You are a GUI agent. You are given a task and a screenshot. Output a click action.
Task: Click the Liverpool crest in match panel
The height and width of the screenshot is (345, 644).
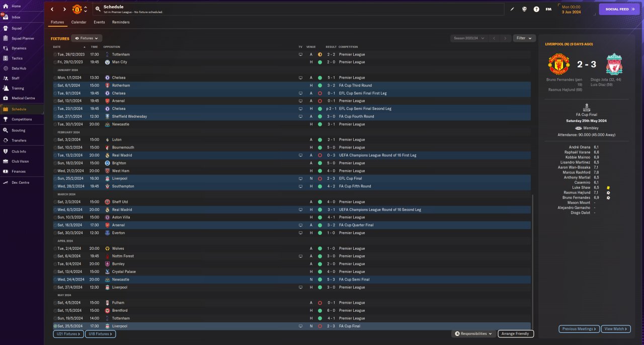[x=614, y=64]
